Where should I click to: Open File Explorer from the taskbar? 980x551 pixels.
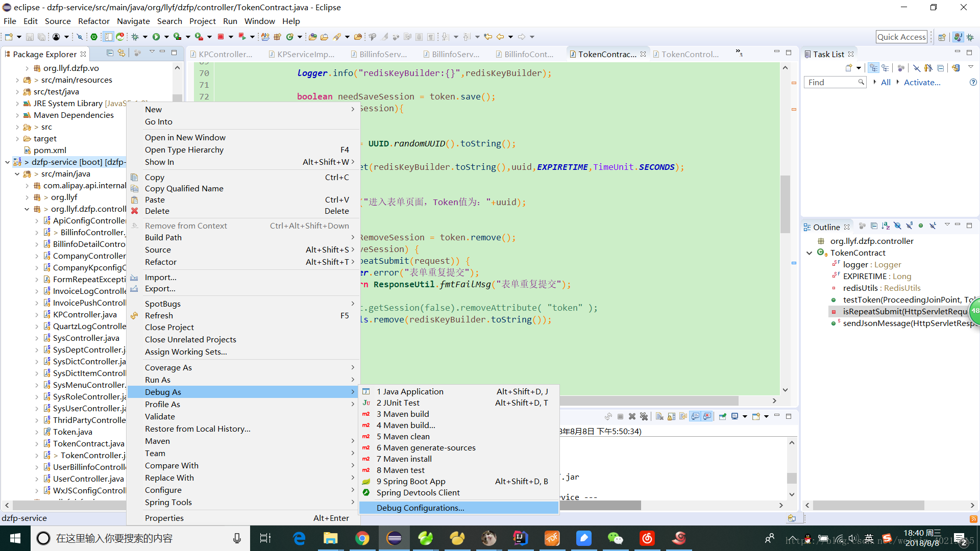(x=331, y=538)
